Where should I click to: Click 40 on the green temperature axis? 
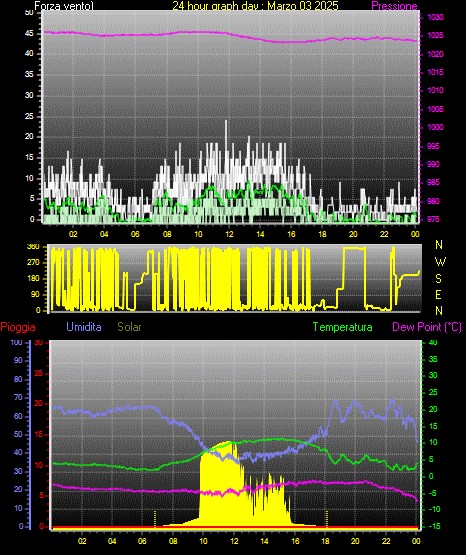point(433,342)
